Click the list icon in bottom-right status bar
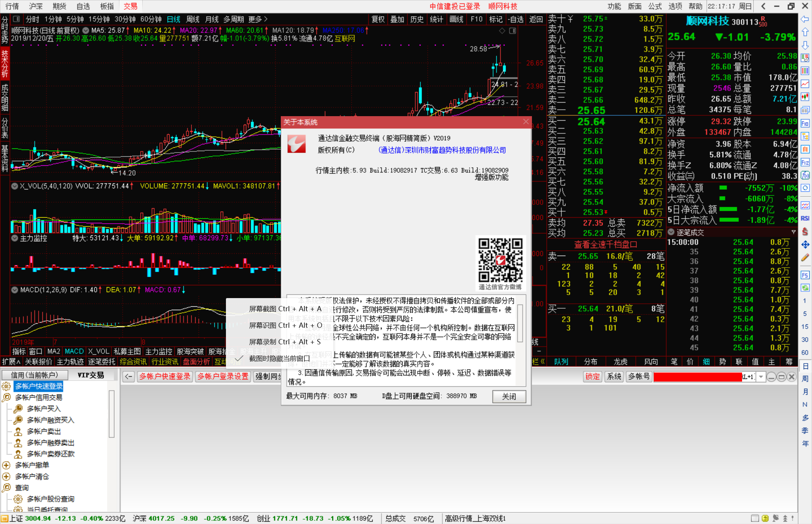812x524 pixels. [x=754, y=518]
